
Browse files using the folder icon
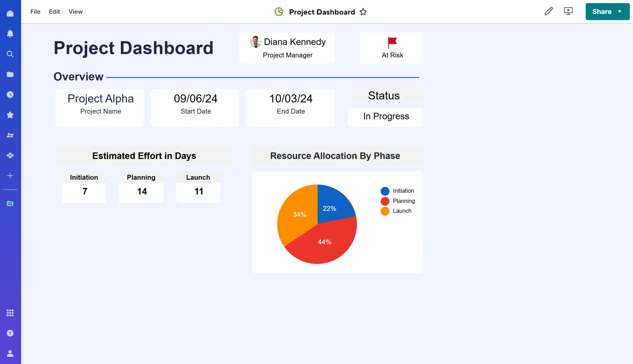[10, 74]
